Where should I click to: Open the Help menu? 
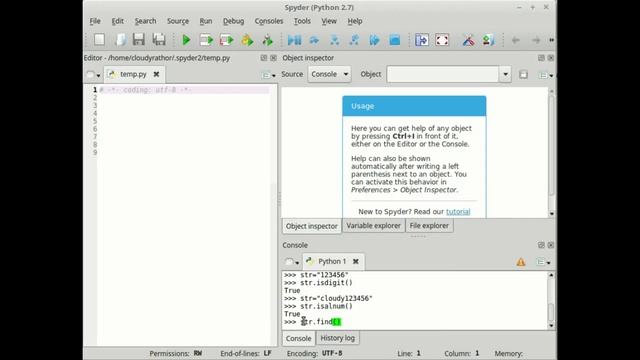click(x=355, y=21)
